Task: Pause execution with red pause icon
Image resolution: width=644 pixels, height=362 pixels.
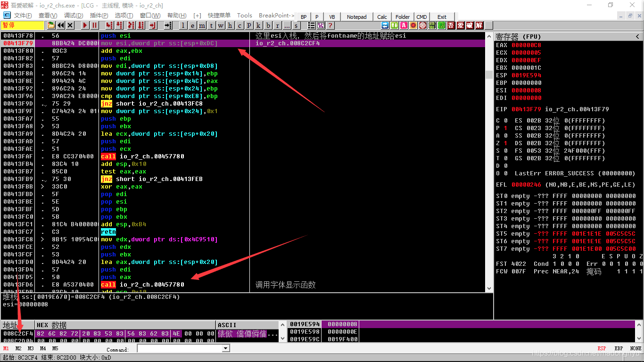Action: pyautogui.click(x=94, y=25)
